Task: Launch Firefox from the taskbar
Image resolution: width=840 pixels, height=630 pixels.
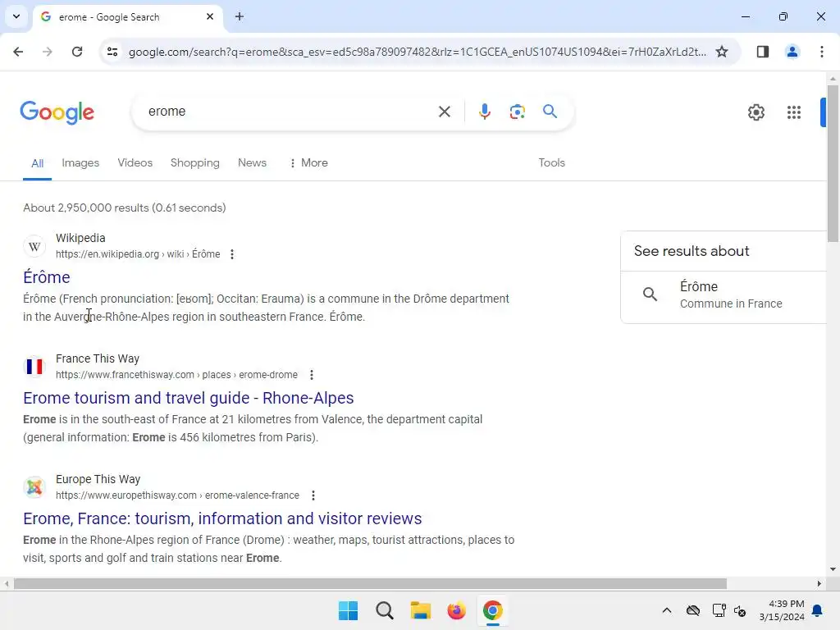Action: (456, 610)
